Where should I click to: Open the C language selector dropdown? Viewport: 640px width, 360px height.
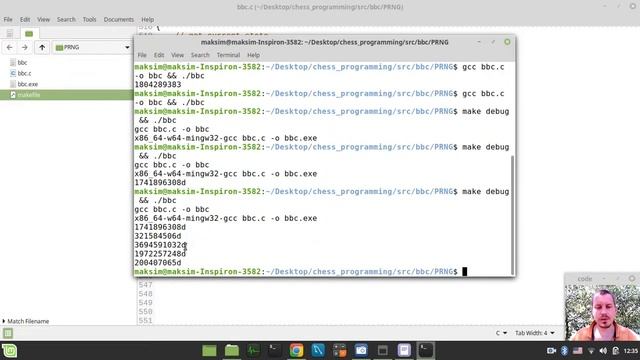click(501, 333)
